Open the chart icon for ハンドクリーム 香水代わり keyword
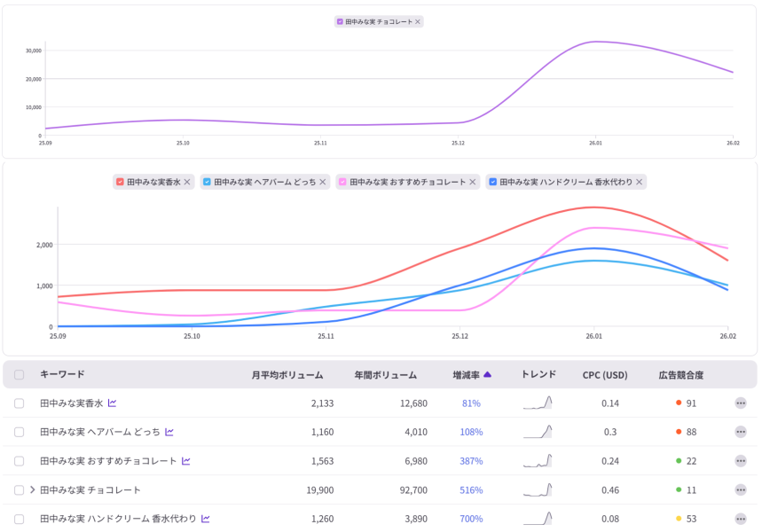The height and width of the screenshot is (532, 762). [x=204, y=518]
